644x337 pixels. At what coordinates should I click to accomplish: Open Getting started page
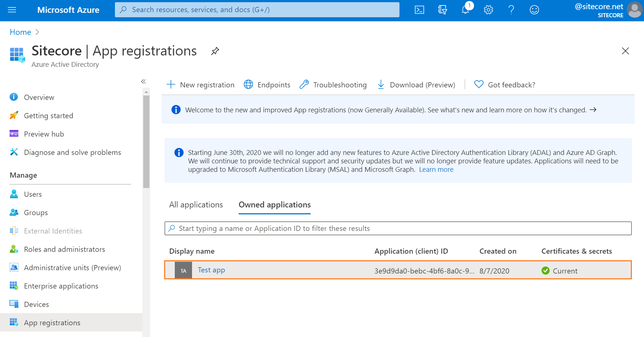tap(48, 116)
